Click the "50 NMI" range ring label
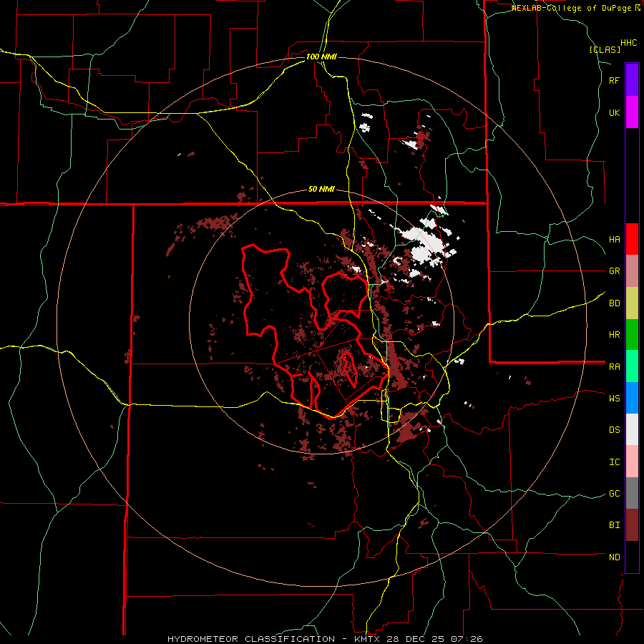The image size is (644, 644). 321,190
